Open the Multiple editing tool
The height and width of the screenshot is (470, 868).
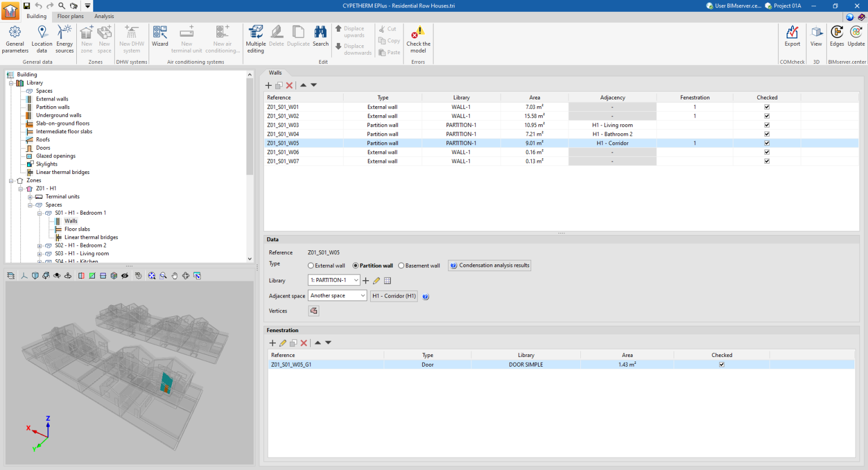(255, 38)
